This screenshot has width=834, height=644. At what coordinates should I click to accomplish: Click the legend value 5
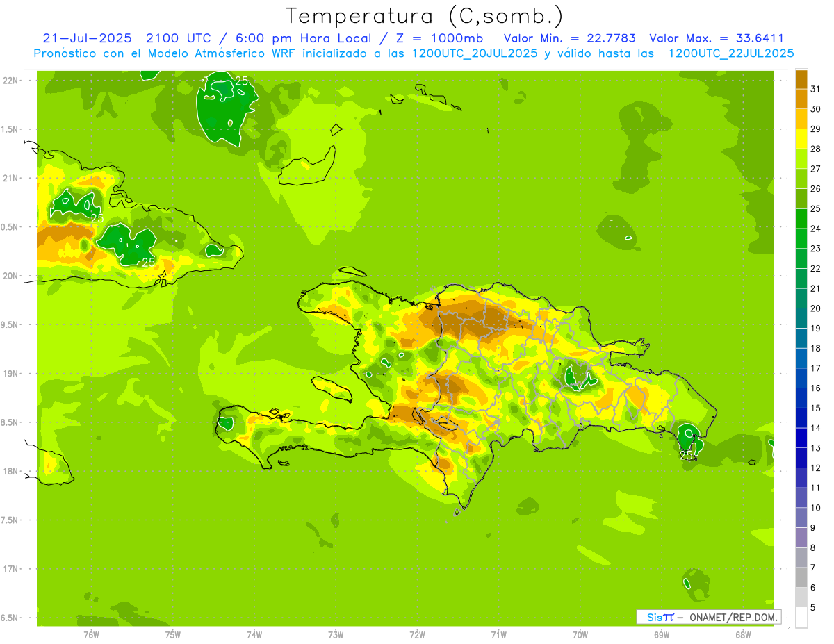(813, 607)
